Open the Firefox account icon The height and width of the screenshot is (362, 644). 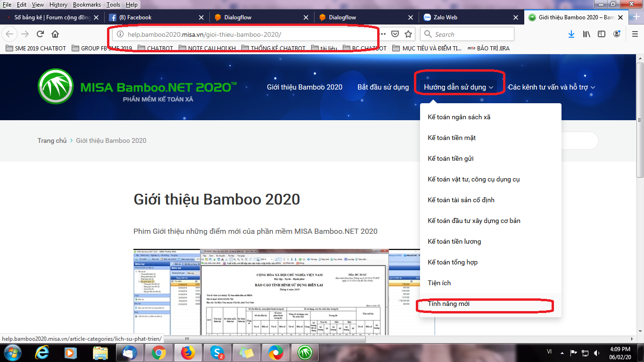click(x=617, y=34)
